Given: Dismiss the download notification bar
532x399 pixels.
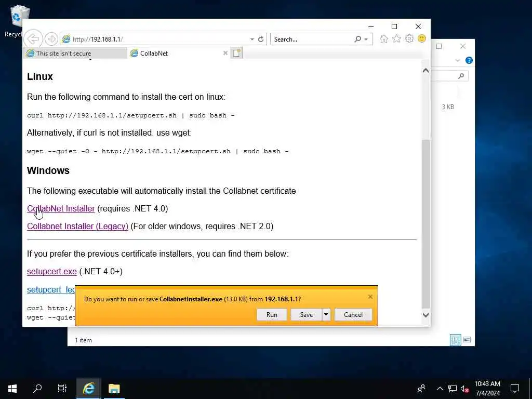Looking at the screenshot, I should click(x=370, y=297).
